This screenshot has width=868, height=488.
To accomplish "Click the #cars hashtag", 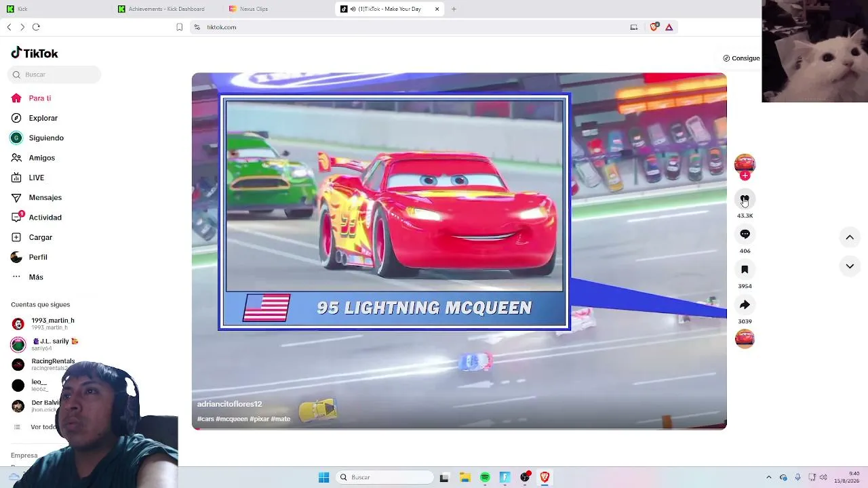I will 205,419.
